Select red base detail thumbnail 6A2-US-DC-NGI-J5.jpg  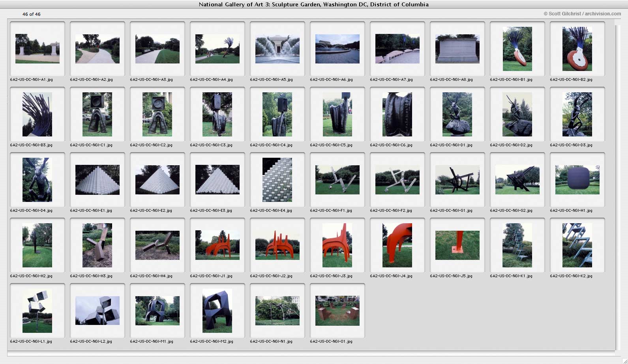457,245
